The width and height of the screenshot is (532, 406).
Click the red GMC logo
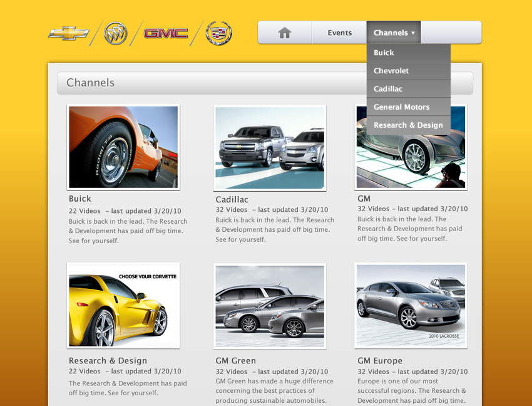click(x=166, y=33)
